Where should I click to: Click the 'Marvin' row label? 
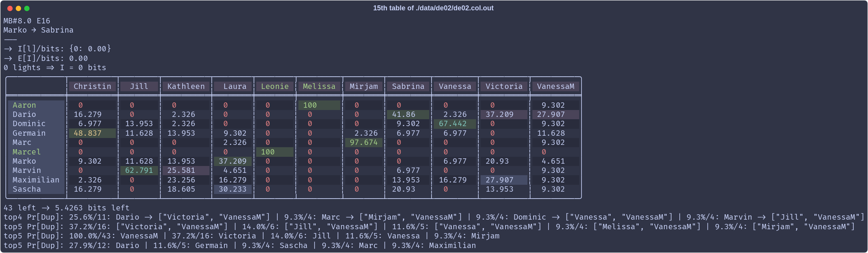(x=36, y=171)
